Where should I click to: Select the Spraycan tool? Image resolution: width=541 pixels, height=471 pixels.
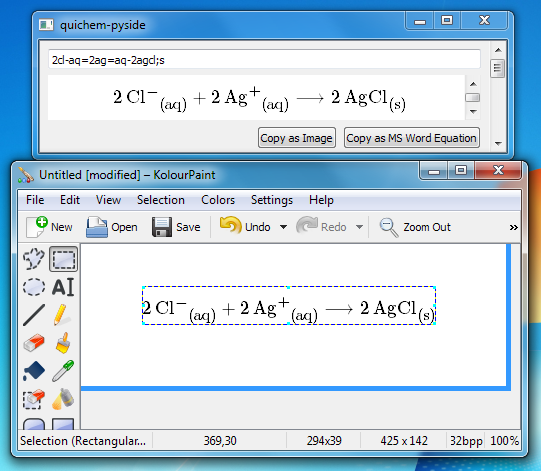[x=63, y=399]
